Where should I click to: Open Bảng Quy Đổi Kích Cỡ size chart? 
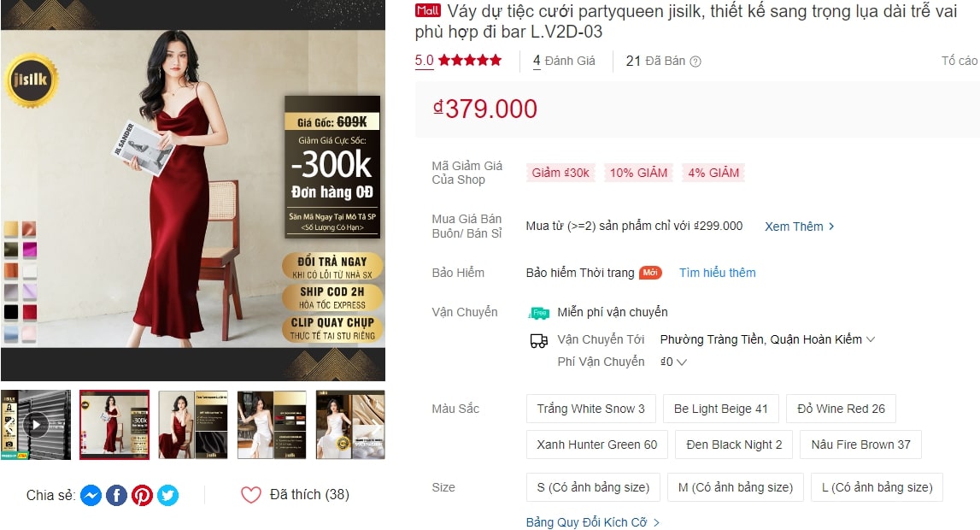pyautogui.click(x=592, y=521)
